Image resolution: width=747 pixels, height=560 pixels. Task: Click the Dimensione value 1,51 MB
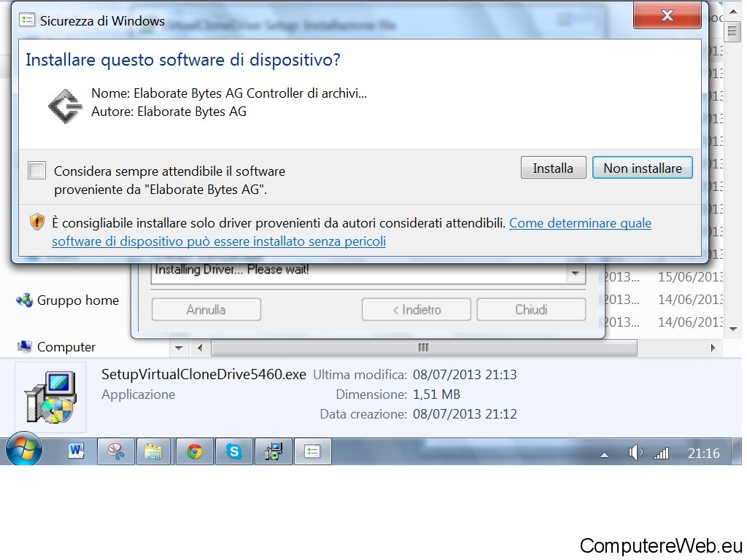tap(436, 394)
